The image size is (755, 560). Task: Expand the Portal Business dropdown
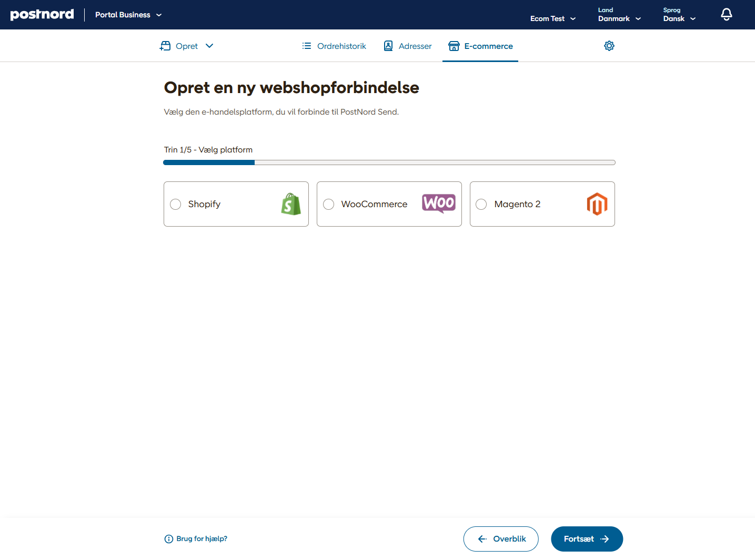[128, 15]
